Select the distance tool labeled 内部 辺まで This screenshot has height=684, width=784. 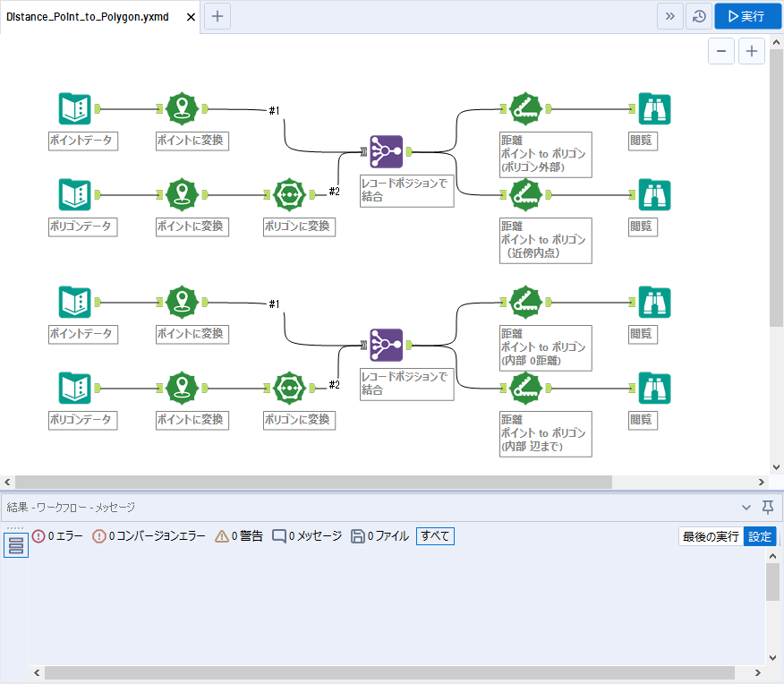525,388
